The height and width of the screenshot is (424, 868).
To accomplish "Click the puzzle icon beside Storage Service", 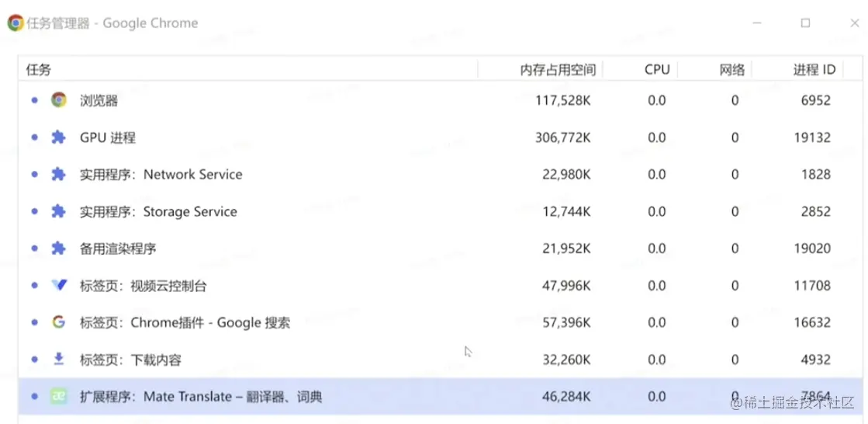I will (59, 211).
